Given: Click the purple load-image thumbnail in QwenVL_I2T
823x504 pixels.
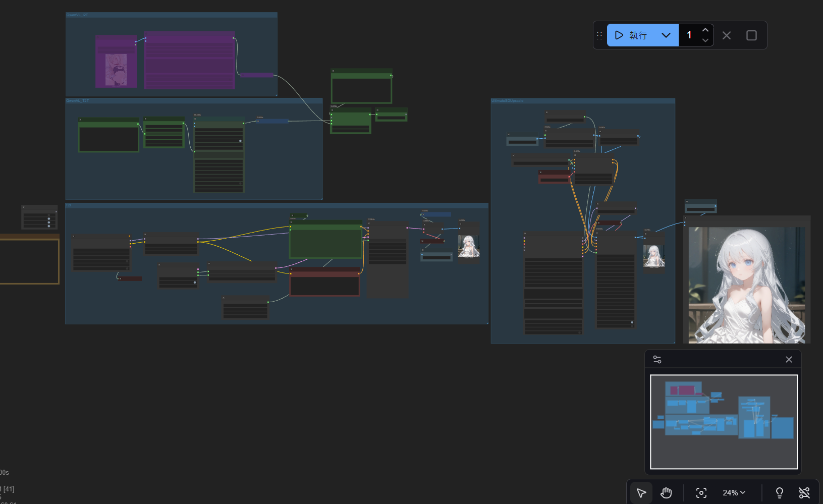Looking at the screenshot, I should (x=116, y=70).
